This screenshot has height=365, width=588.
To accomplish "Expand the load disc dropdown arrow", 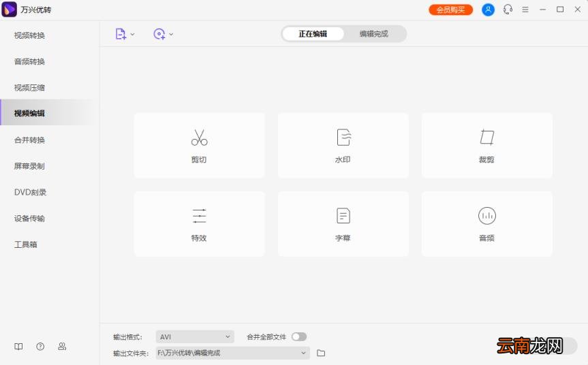I will [171, 34].
